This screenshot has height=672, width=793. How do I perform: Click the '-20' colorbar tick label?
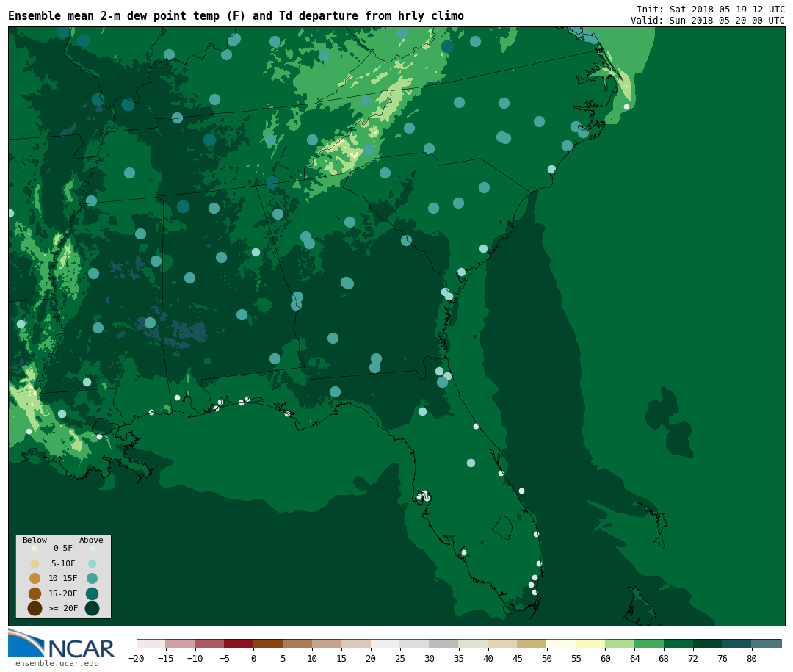137,658
